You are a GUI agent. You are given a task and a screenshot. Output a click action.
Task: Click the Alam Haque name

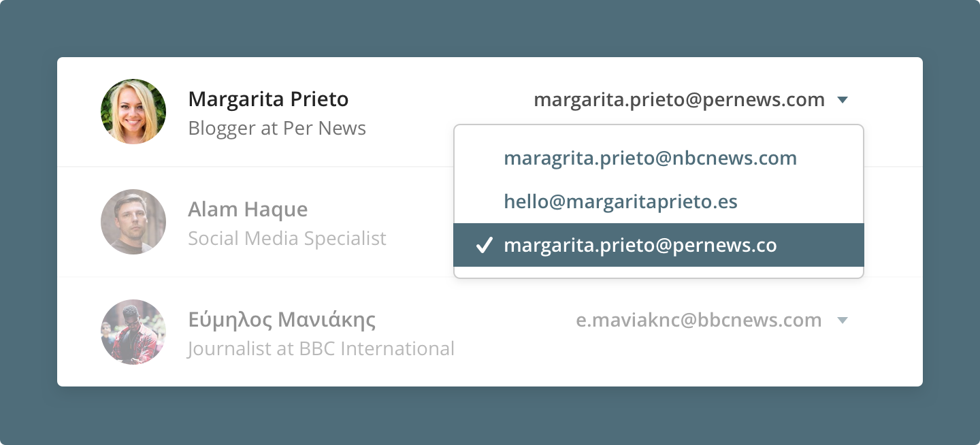[x=248, y=210]
